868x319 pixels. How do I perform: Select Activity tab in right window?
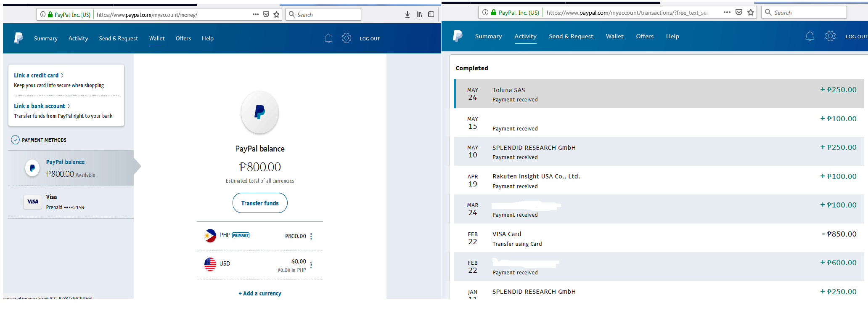(526, 36)
